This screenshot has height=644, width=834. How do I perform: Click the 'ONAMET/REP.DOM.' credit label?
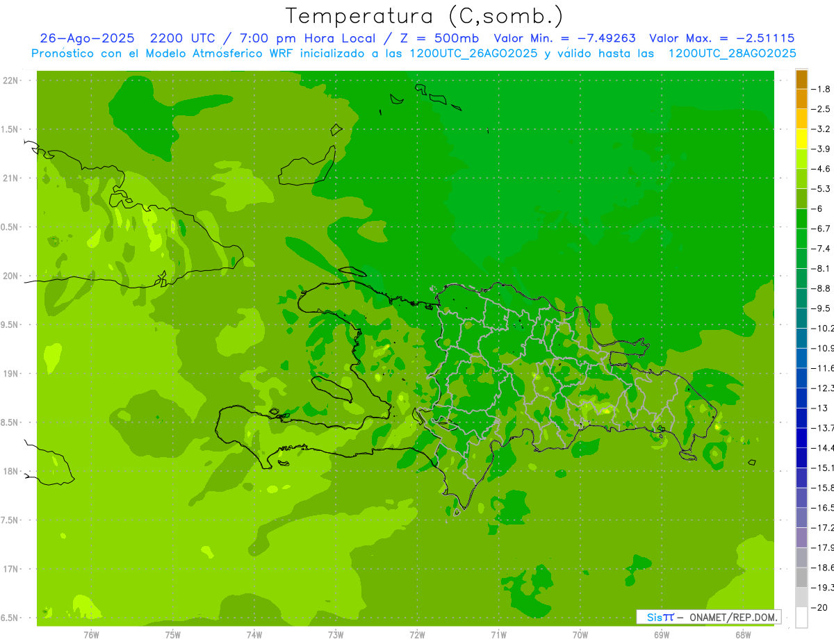pos(733,617)
